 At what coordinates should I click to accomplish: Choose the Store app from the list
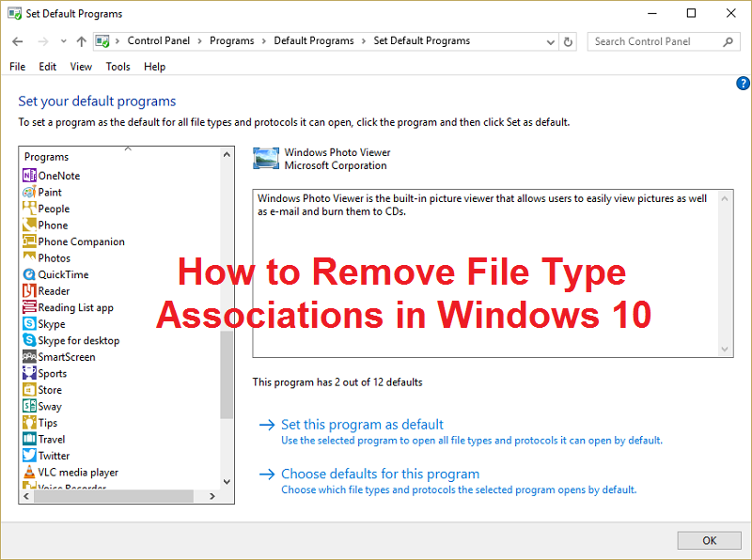[x=50, y=389]
